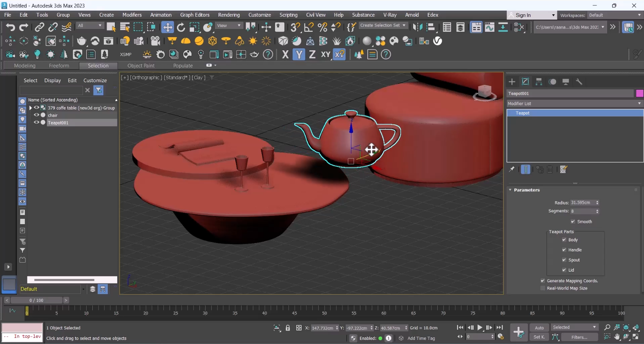The height and width of the screenshot is (344, 644).
Task: Click the Select and Link icon
Action: tap(39, 27)
